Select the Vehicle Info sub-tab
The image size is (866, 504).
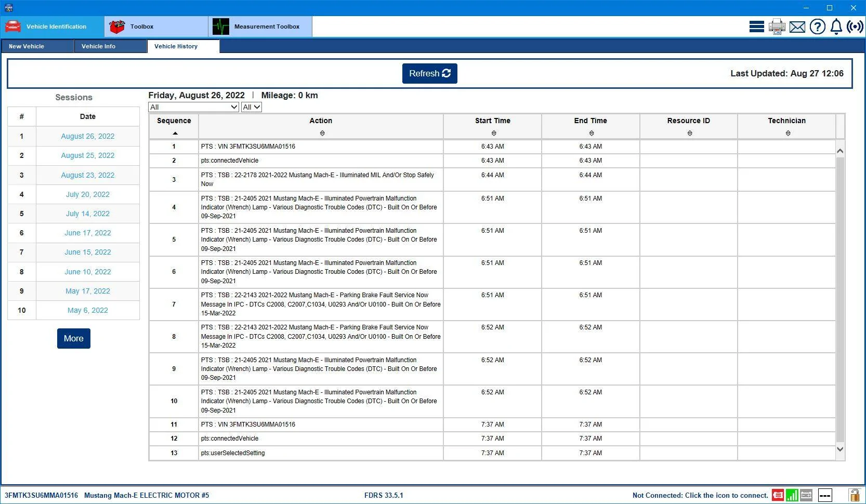[x=111, y=46]
